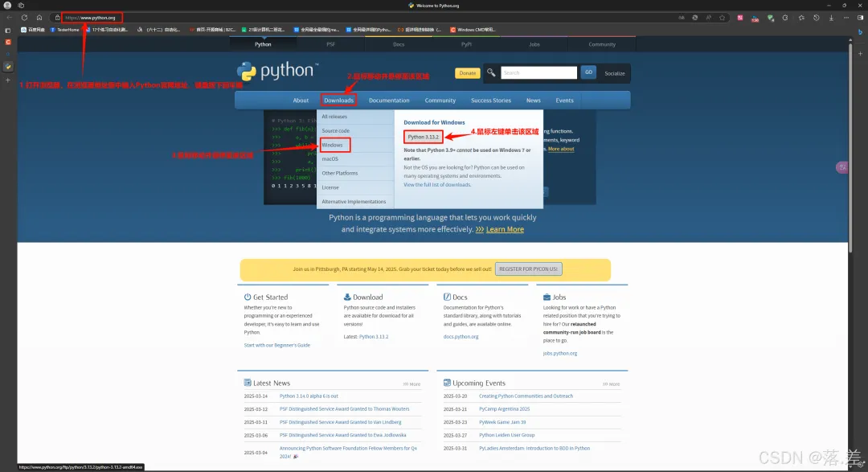Open the Documentation menu

click(389, 101)
